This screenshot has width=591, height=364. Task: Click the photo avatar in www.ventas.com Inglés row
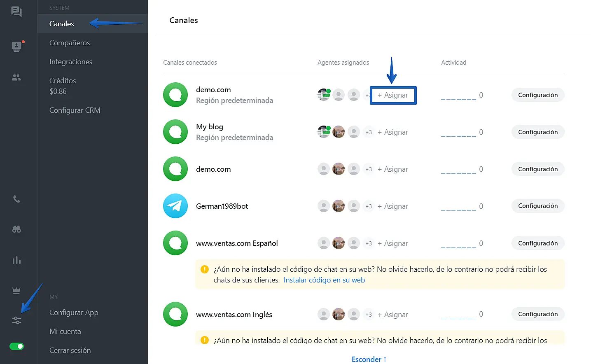(339, 314)
